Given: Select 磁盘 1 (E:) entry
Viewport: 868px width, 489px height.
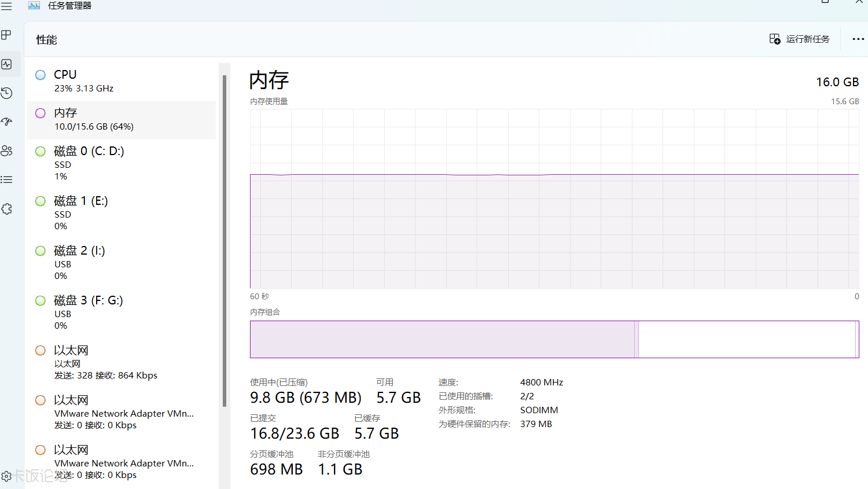Looking at the screenshot, I should [x=122, y=214].
